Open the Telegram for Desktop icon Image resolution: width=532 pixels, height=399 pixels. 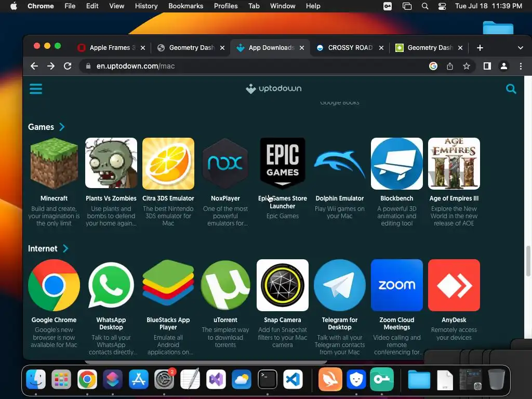340,285
